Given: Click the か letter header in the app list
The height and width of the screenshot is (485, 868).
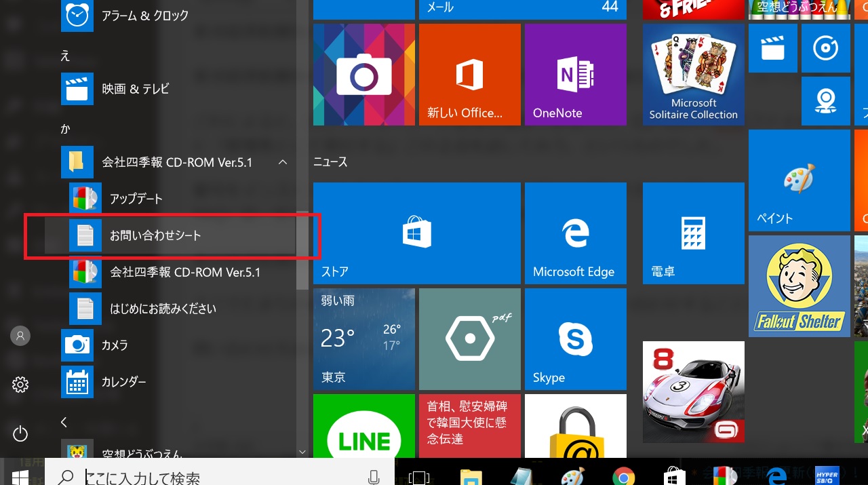Looking at the screenshot, I should pos(65,128).
